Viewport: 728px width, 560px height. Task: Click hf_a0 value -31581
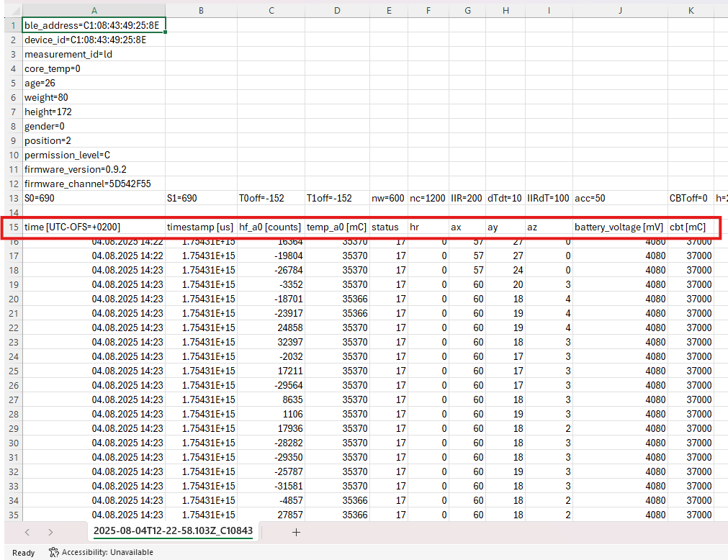point(271,486)
